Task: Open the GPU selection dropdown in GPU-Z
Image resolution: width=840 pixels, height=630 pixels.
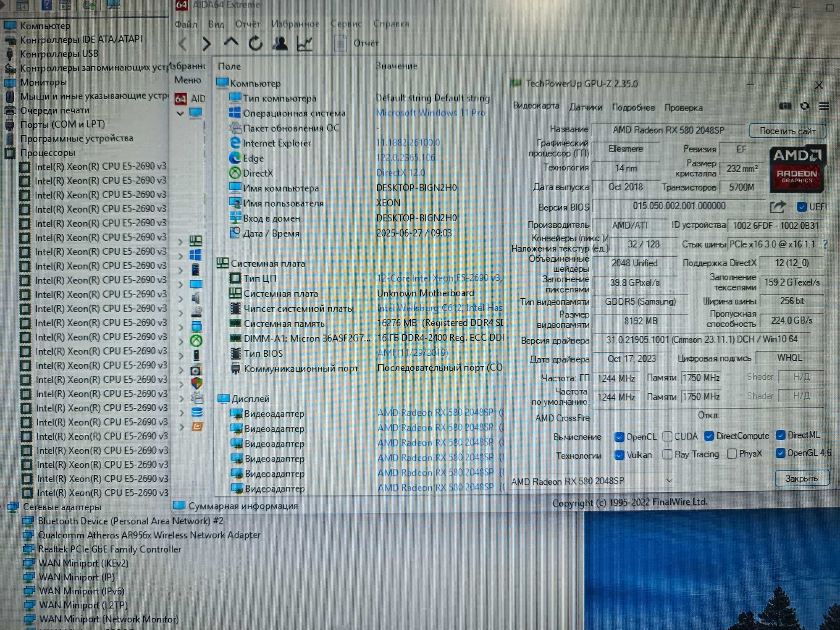Action: [592, 481]
